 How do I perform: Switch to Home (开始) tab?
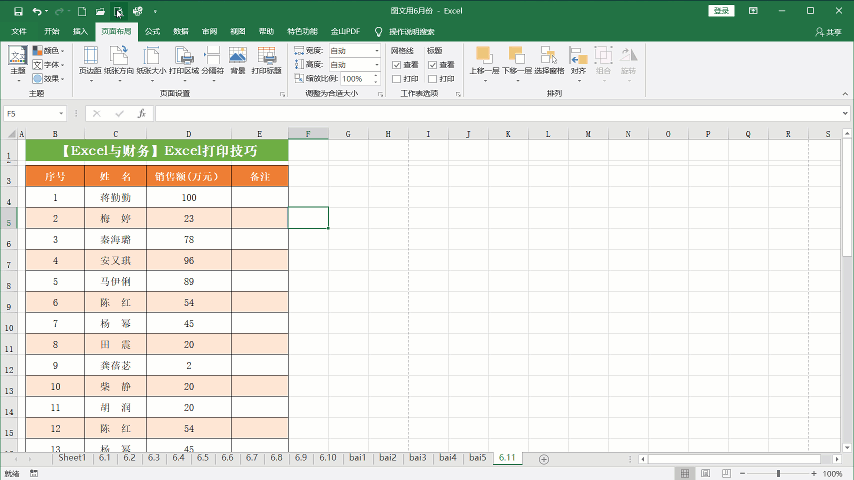pos(52,32)
